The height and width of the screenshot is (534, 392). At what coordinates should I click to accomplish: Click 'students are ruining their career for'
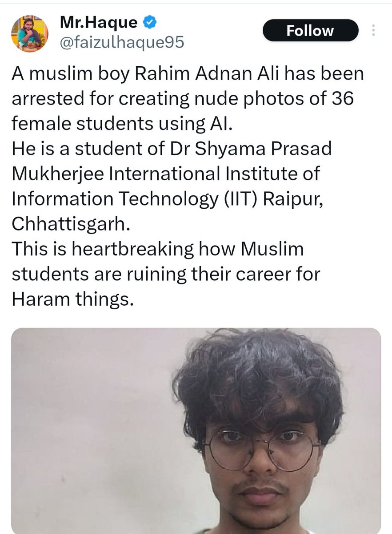coord(166,275)
